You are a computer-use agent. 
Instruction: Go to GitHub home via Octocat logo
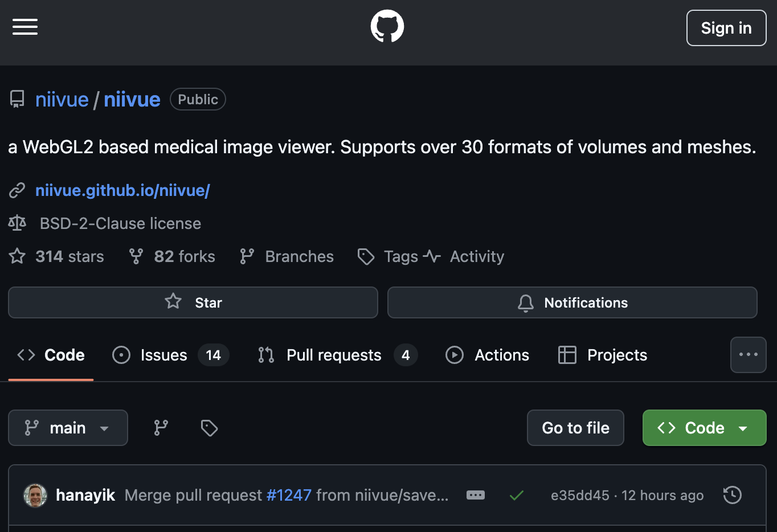[x=387, y=26]
